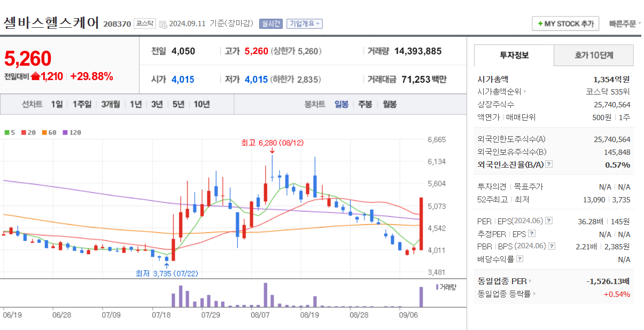Click the 시가총액 value 1,354억원

(611, 79)
